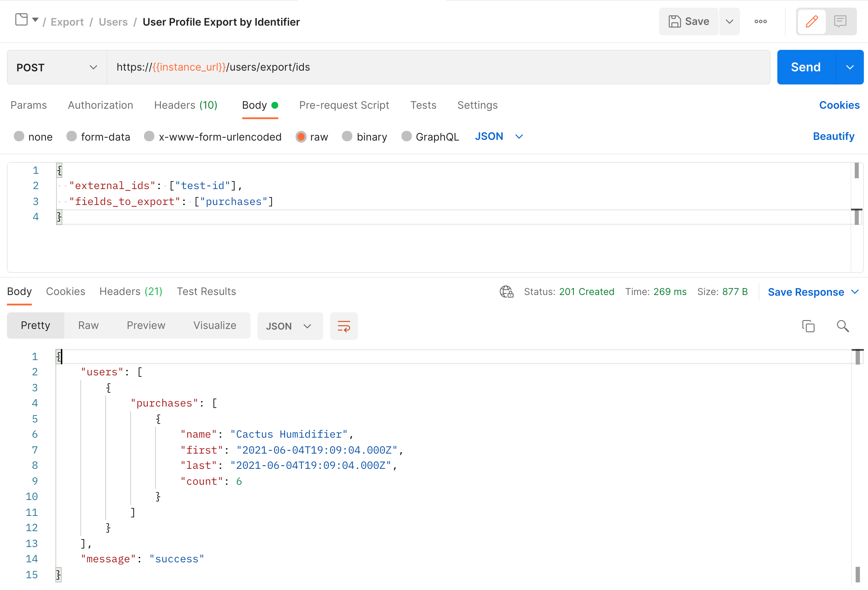This screenshot has width=868, height=590.
Task: Click the collection folder icon in breadcrumb
Action: click(21, 19)
